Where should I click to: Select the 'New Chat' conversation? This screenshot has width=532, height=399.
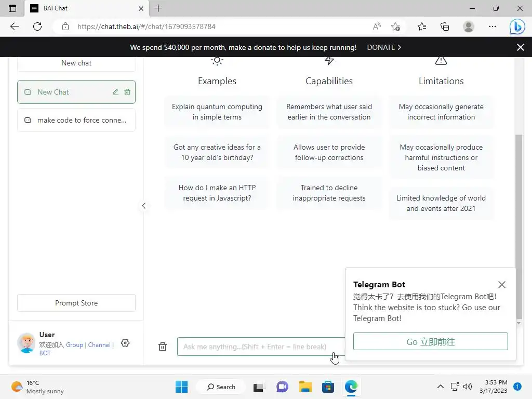(x=76, y=92)
